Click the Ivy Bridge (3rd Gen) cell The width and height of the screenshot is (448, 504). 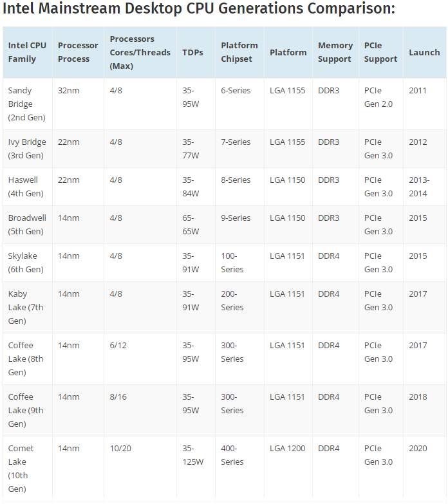(x=27, y=149)
